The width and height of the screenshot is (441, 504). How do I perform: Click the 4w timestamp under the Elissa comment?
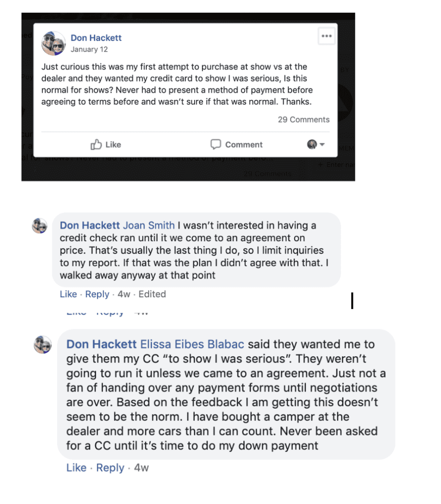pos(141,468)
